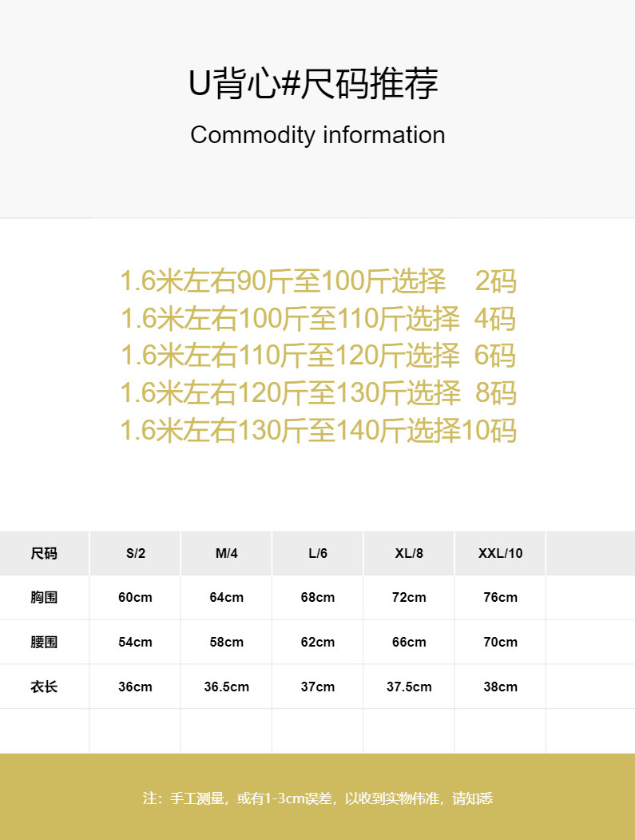
Task: Select the 100斤至110斤 4码 recommendation line
Action: tap(318, 319)
